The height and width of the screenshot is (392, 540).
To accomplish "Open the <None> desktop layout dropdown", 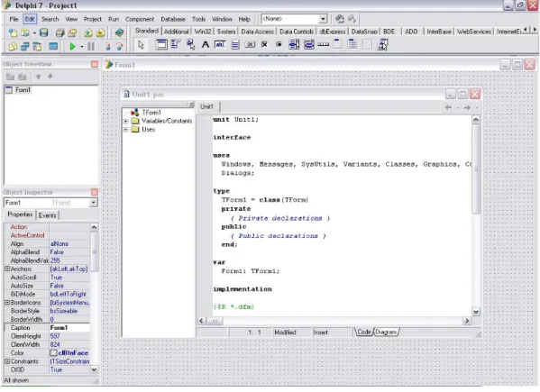I will tap(323, 19).
